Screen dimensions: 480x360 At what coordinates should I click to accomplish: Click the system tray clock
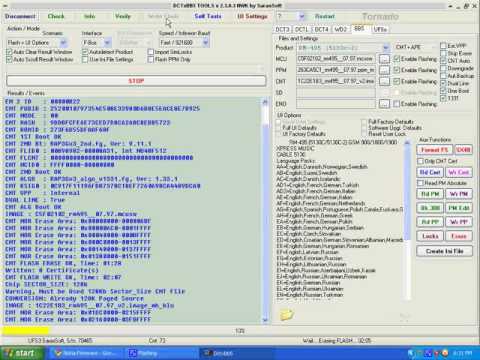[463, 353]
